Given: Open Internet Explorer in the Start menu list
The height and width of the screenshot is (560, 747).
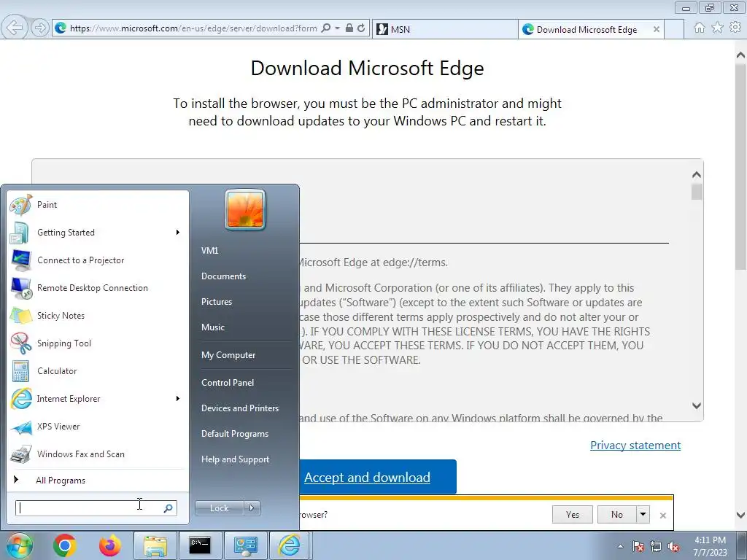Looking at the screenshot, I should pyautogui.click(x=97, y=399).
